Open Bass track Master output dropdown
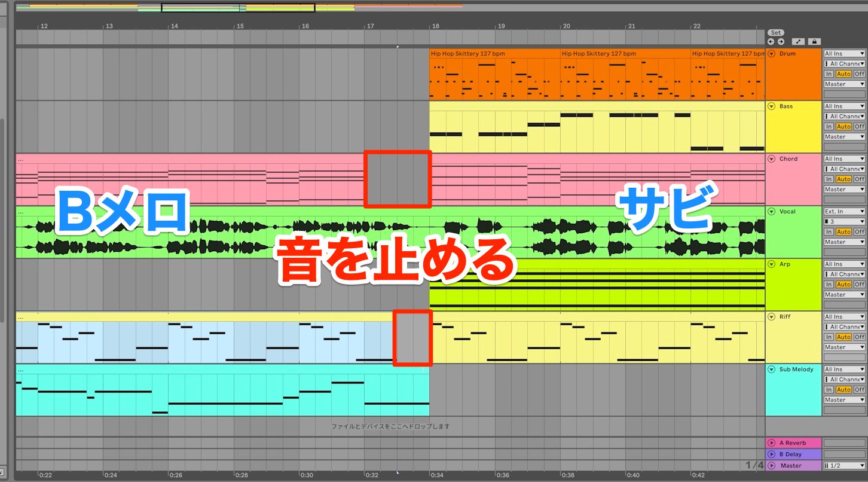The width and height of the screenshot is (868, 482). (x=845, y=137)
